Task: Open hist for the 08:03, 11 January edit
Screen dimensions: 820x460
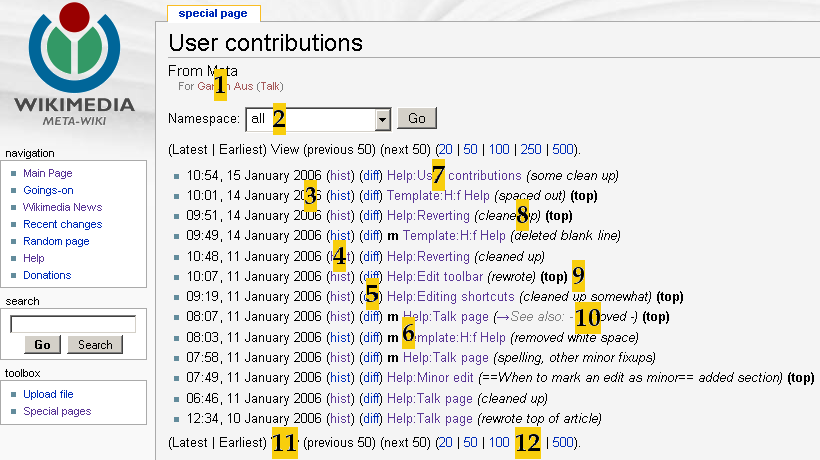Action: [340, 338]
